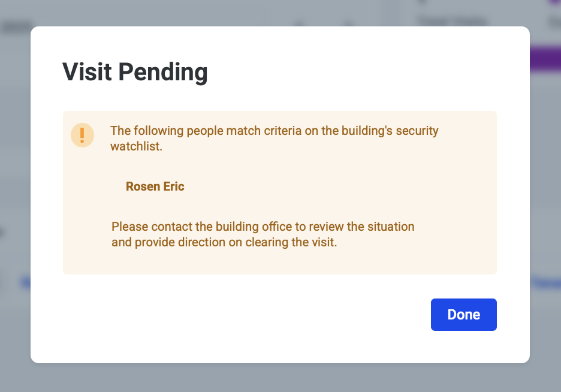Click the watchlist match warning sentence
Image resolution: width=561 pixels, height=392 pixels.
pyautogui.click(x=274, y=131)
